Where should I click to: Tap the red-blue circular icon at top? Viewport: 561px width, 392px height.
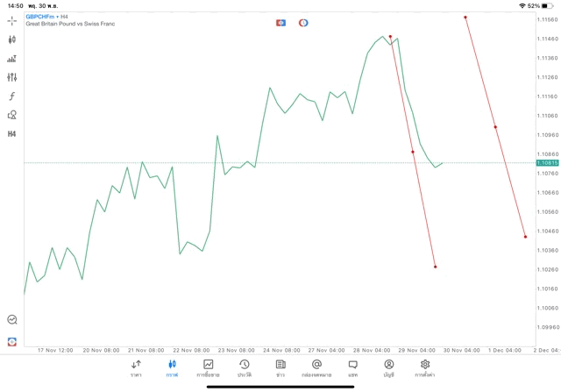303,23
